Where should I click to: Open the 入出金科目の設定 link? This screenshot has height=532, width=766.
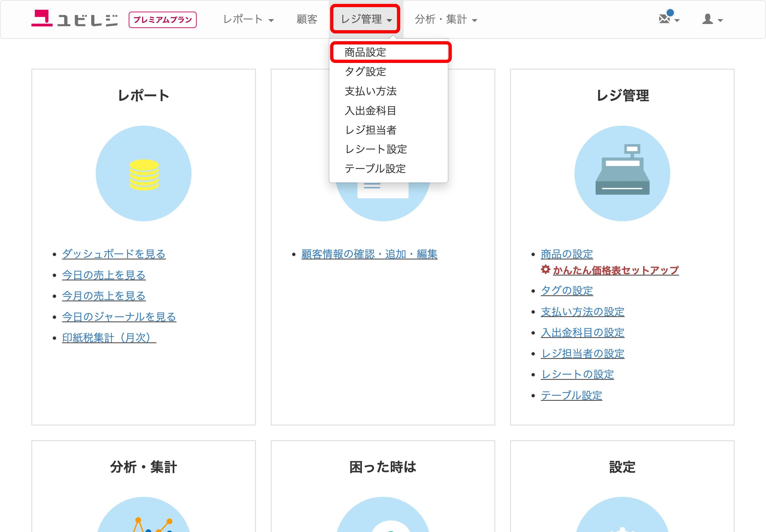[x=582, y=333]
